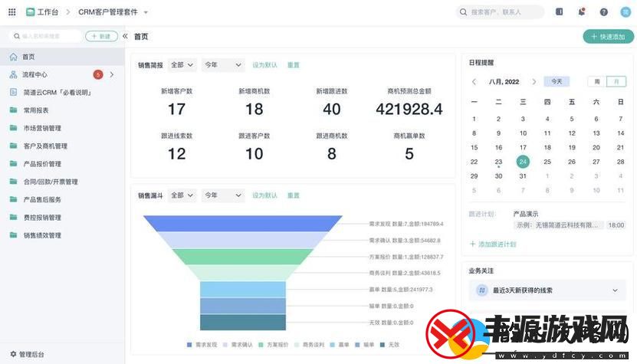Click the 产品报价管理 folder icon
Image resolution: width=637 pixels, height=364 pixels.
pos(13,164)
